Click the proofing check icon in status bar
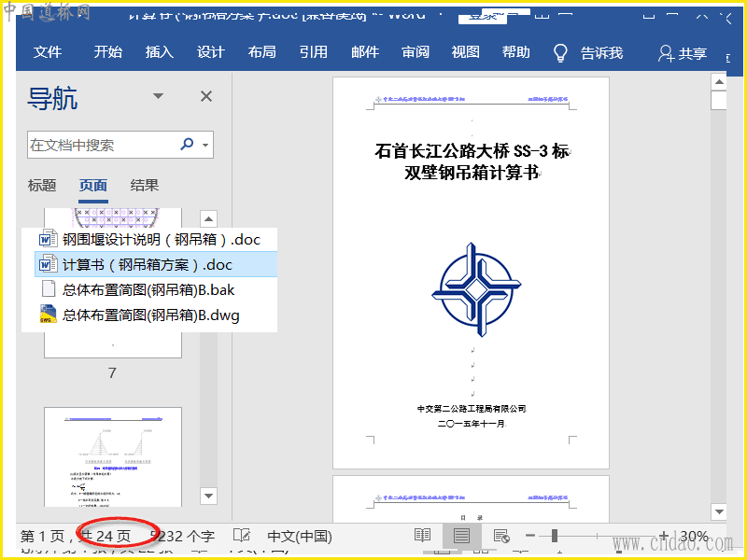 point(242,536)
